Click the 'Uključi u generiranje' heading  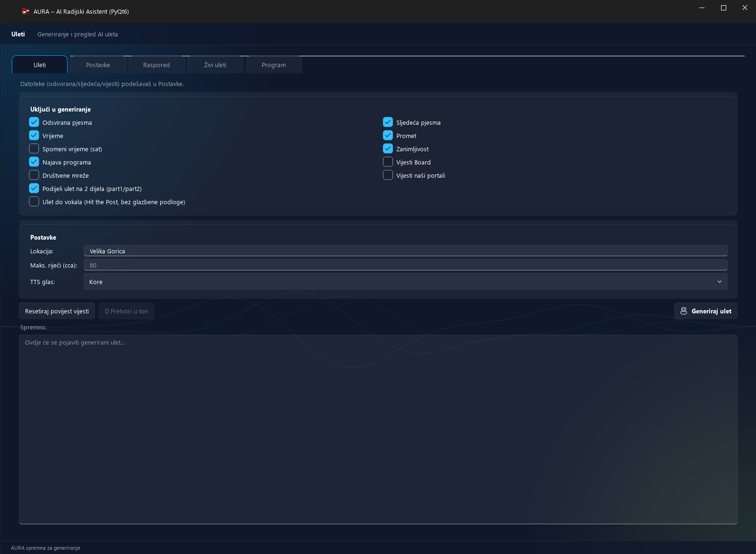click(60, 109)
